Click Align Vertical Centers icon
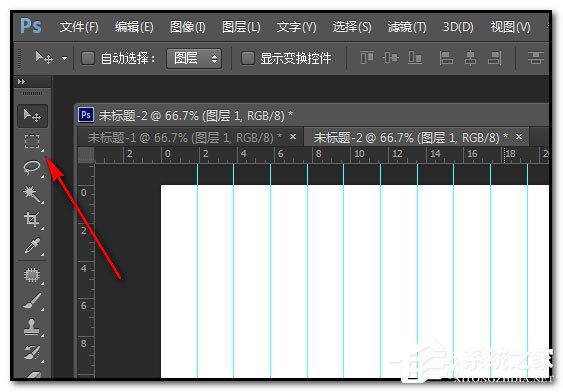 coord(391,57)
